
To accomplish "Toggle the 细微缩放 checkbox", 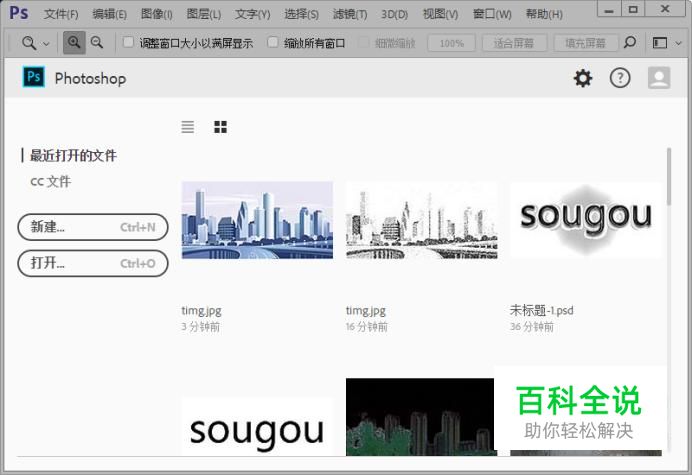I will pos(363,42).
